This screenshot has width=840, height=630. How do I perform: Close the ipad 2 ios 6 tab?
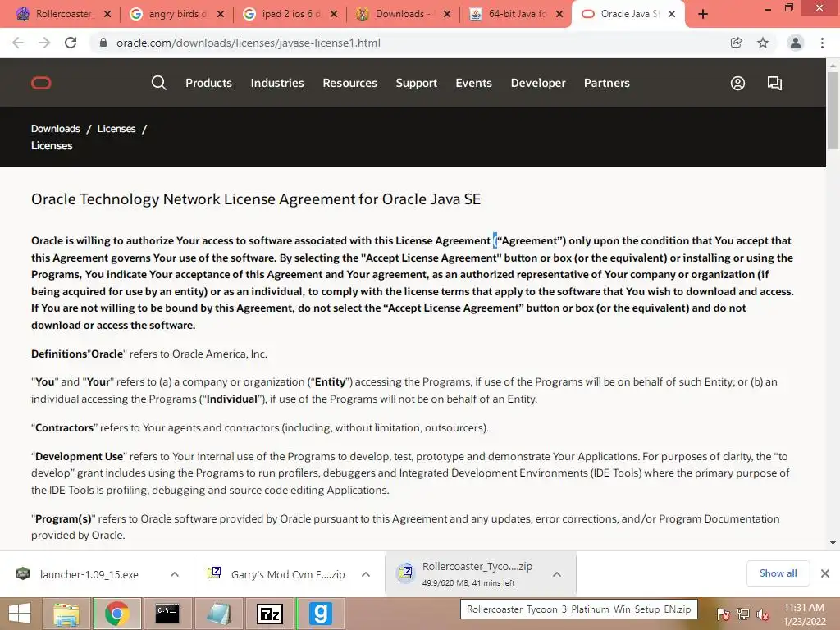(334, 14)
